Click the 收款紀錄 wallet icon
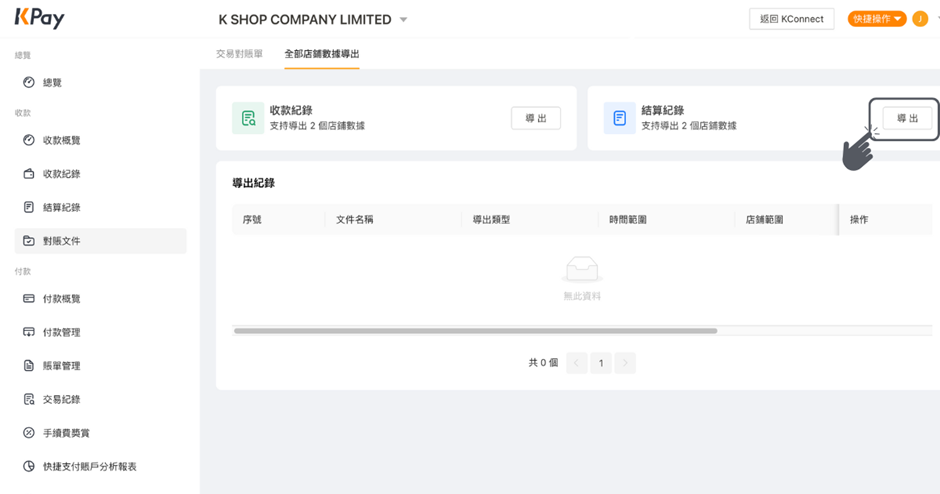The image size is (940, 494). coord(29,173)
